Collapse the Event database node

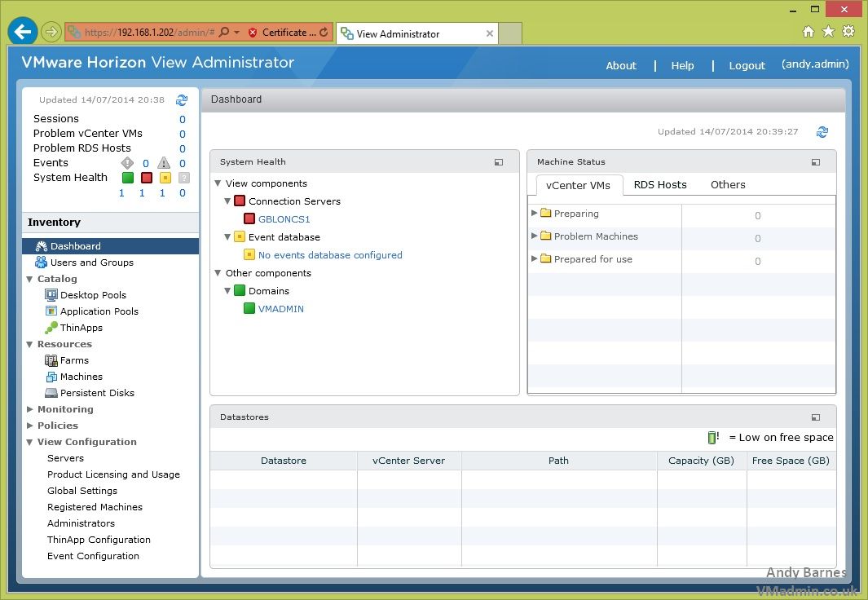pos(227,237)
